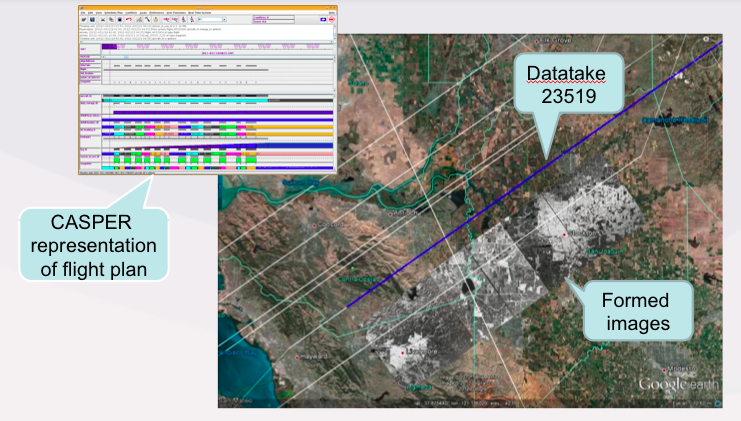Open the Preferences menu
Viewport: 741px width, 421px height.
coord(157,13)
